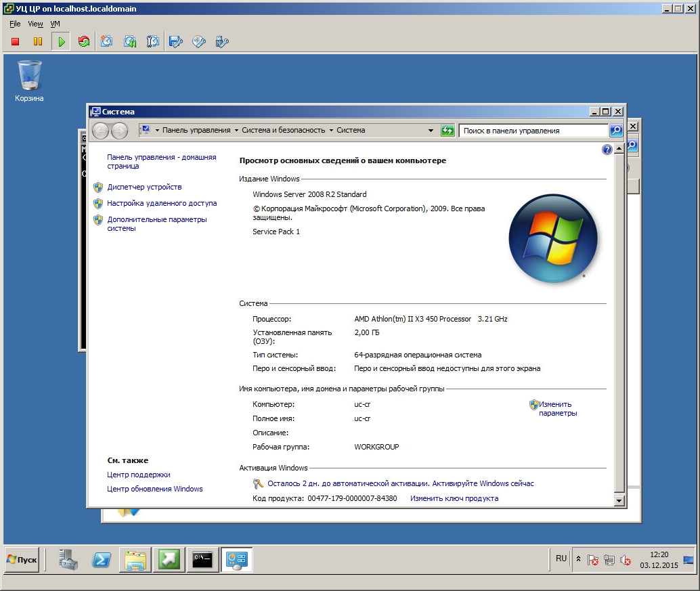Revert to the previous snapshot icon

click(130, 42)
